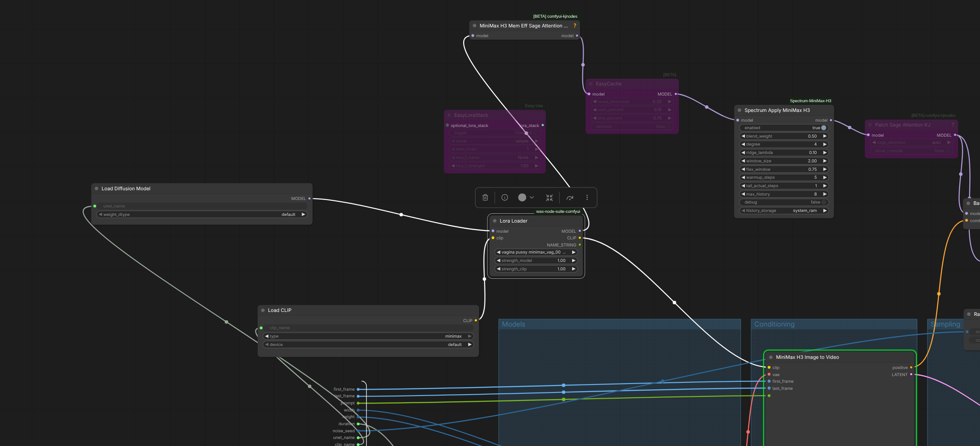Open history_storage dropdown in Spectrum node
The width and height of the screenshot is (980, 446).
[784, 211]
